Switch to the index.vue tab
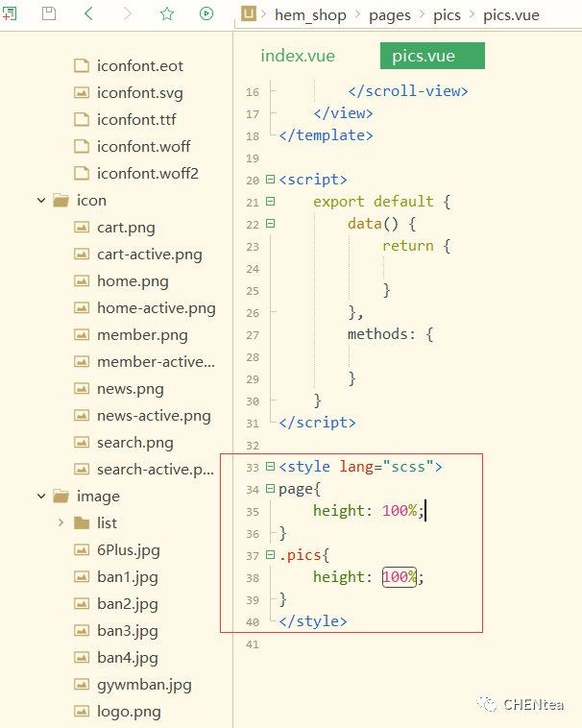This screenshot has width=582, height=728. tap(298, 56)
